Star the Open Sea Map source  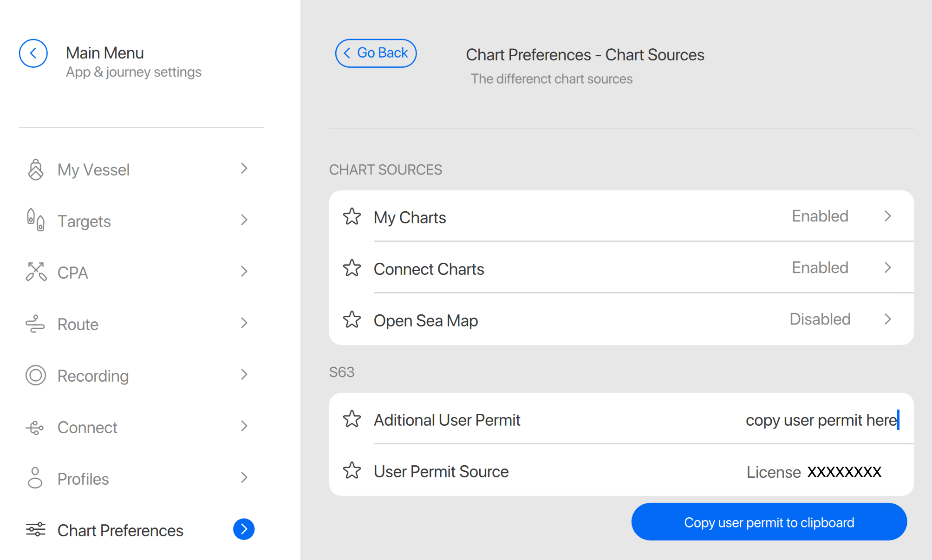352,320
